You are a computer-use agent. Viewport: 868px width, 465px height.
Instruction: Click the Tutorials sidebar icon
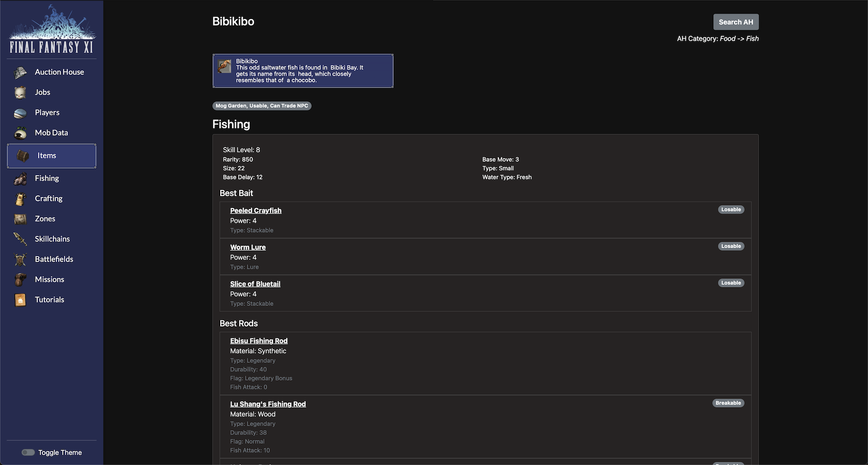(x=20, y=300)
